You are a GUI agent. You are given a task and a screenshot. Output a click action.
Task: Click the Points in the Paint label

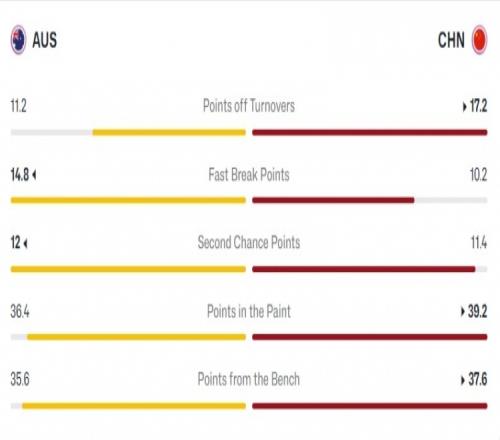[249, 311]
